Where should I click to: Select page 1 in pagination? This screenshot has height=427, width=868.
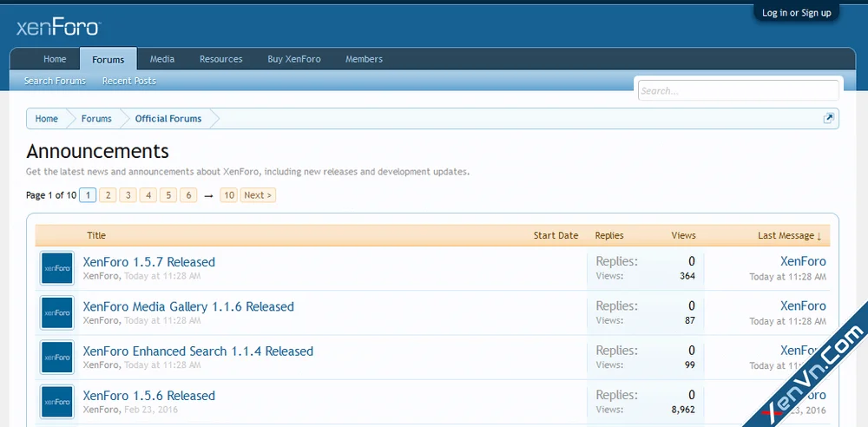click(88, 195)
